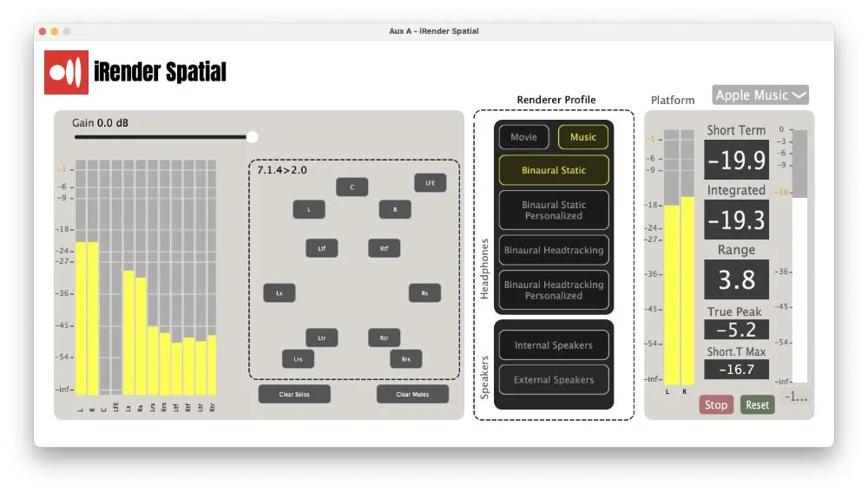Click the Platform label
Image resolution: width=868 pixels, height=492 pixels.
coord(673,100)
